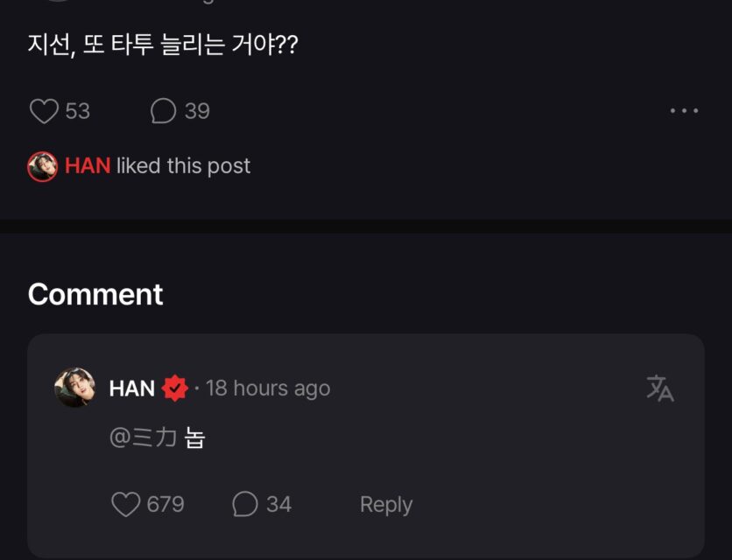This screenshot has width=732, height=560.
Task: Open the 34 replies bubble on HAN's comment
Action: coord(245,504)
